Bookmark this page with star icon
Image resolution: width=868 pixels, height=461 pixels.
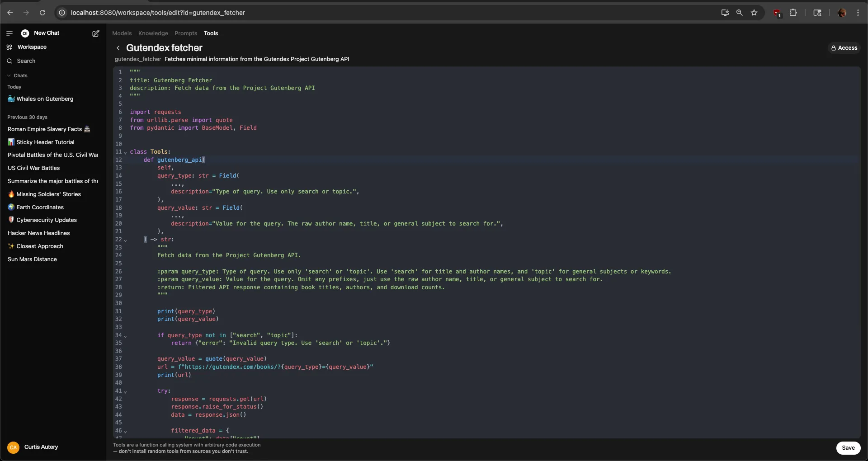[x=754, y=13]
